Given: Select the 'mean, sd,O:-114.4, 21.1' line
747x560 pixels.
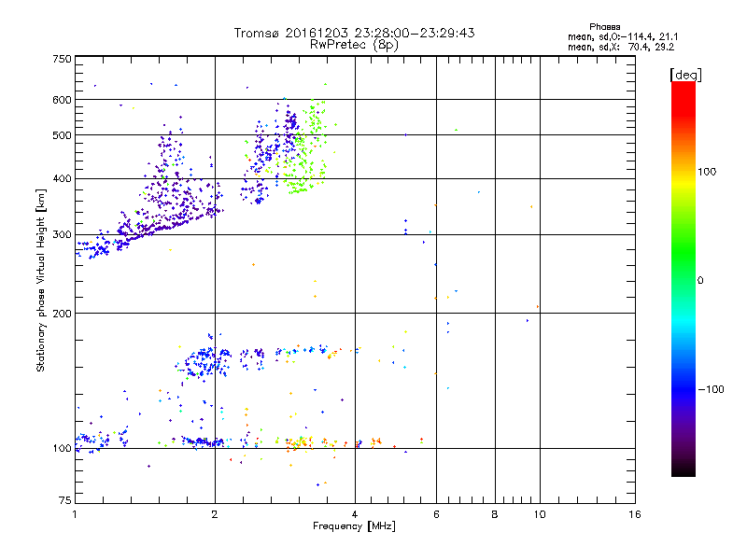Looking at the screenshot, I should tap(623, 36).
